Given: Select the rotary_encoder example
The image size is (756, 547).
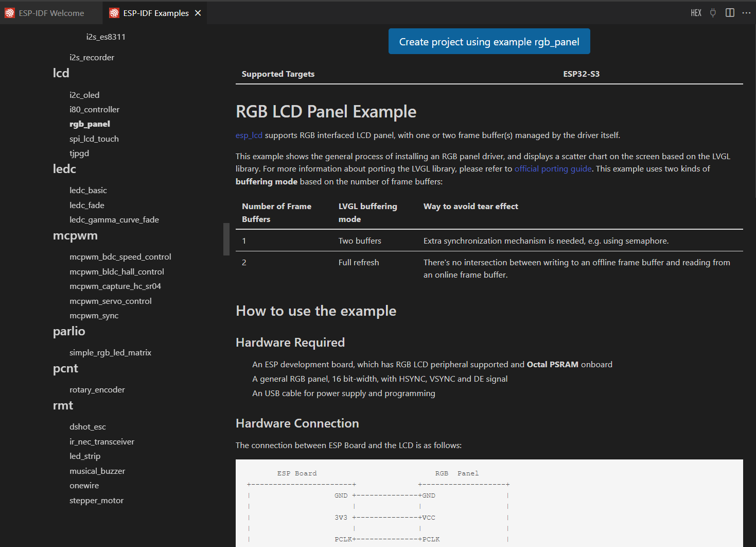Looking at the screenshot, I should click(x=97, y=390).
